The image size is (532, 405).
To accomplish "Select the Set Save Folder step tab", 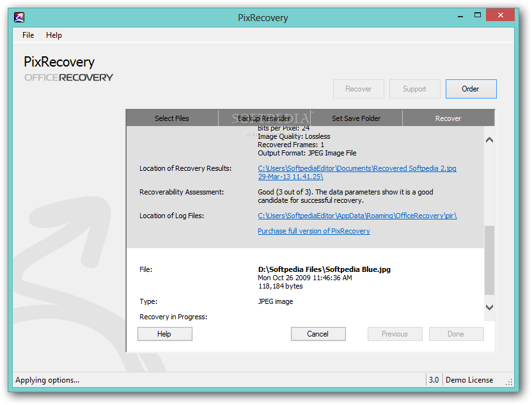I will coord(356,118).
